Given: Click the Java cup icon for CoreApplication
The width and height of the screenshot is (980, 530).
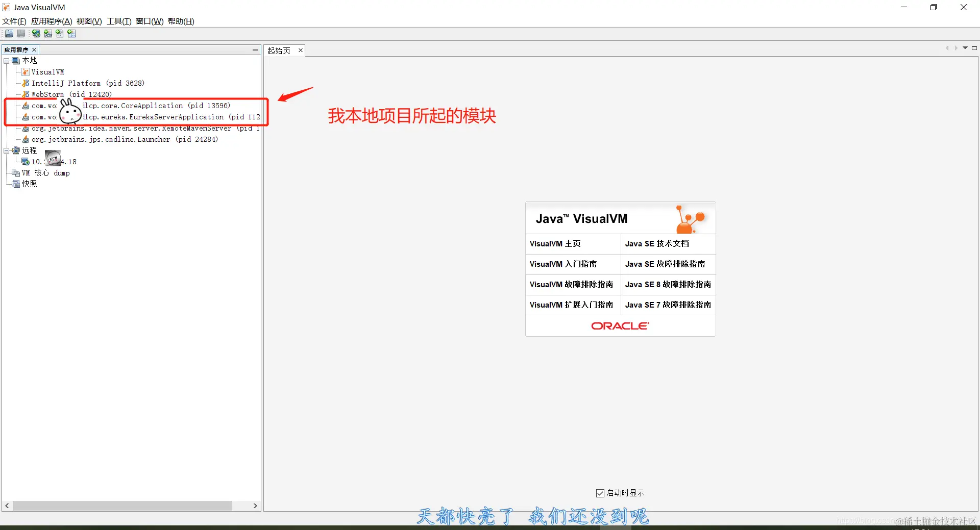Looking at the screenshot, I should [x=26, y=106].
